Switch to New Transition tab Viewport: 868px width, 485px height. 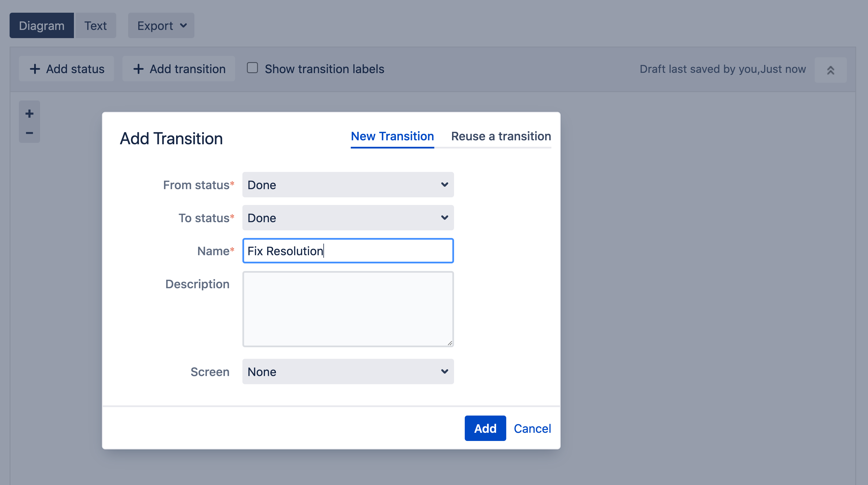(392, 136)
